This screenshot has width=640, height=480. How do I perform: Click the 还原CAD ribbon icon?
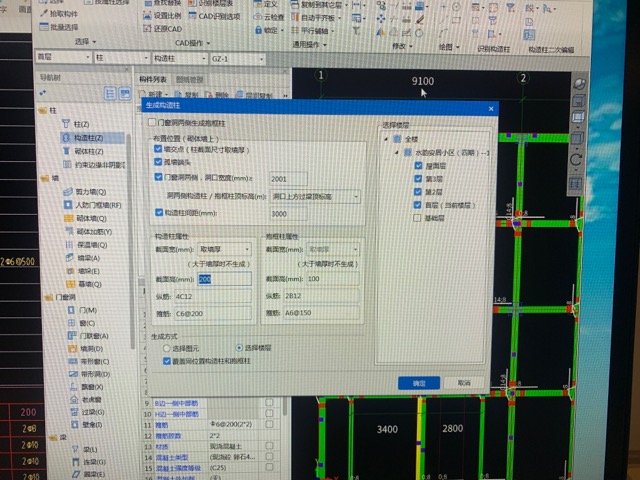[x=147, y=29]
